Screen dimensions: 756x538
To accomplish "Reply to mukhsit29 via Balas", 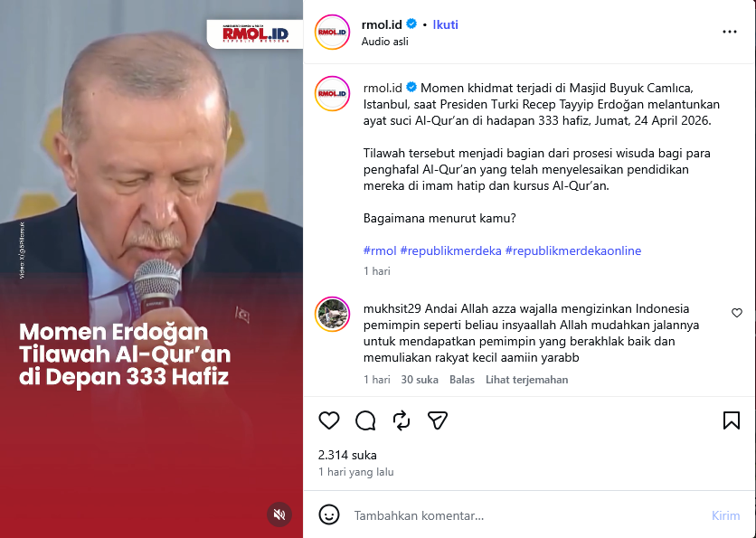I will pyautogui.click(x=462, y=380).
